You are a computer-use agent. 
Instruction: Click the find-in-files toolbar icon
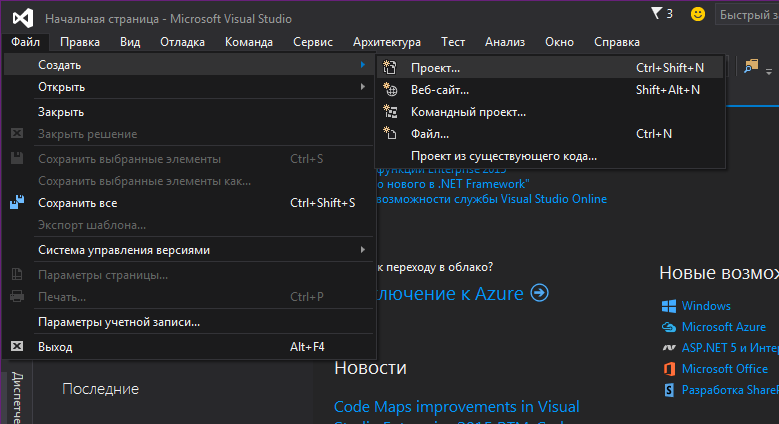click(750, 66)
